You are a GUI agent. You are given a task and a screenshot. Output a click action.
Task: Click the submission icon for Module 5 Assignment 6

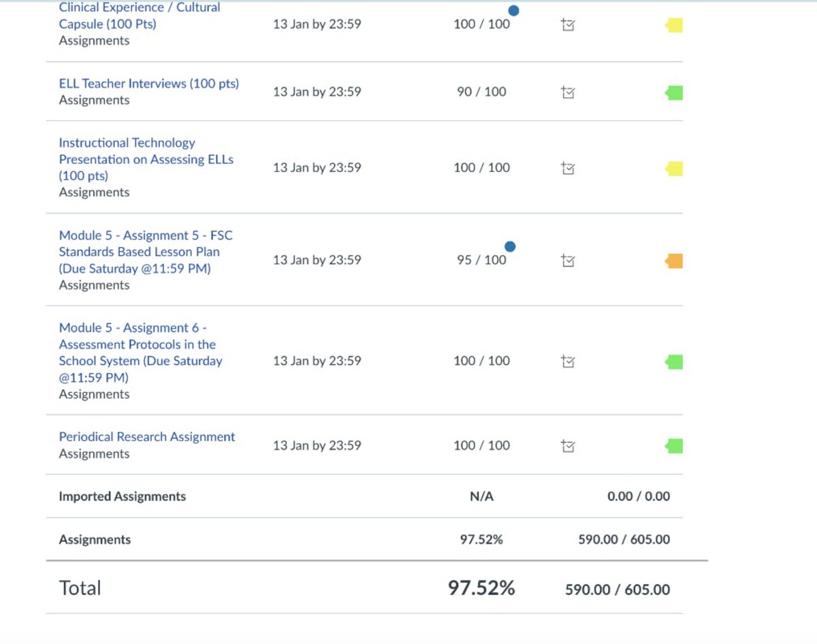tap(568, 361)
